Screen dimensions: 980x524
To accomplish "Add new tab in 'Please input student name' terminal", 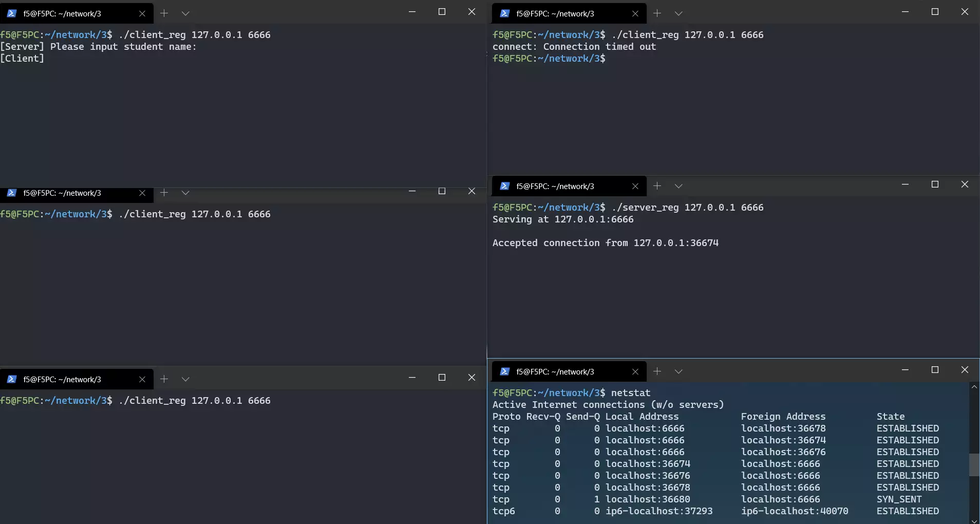I will coord(164,13).
